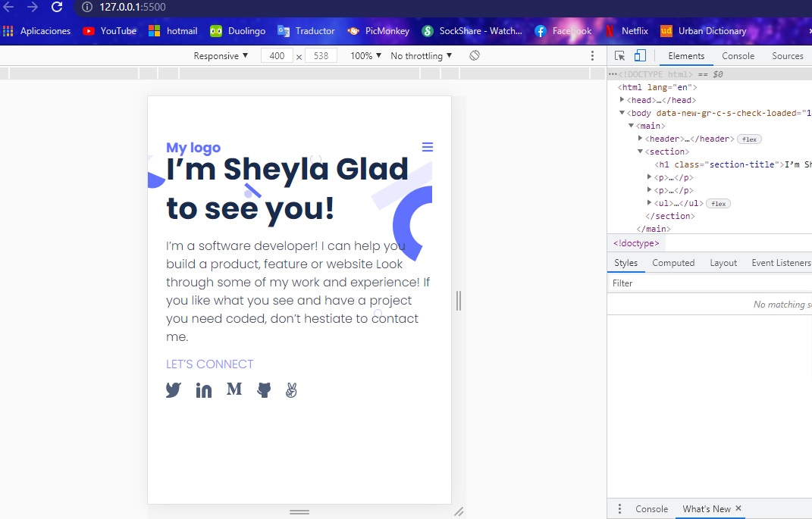This screenshot has height=519, width=812.
Task: Click the Medium icon on the page
Action: point(234,389)
